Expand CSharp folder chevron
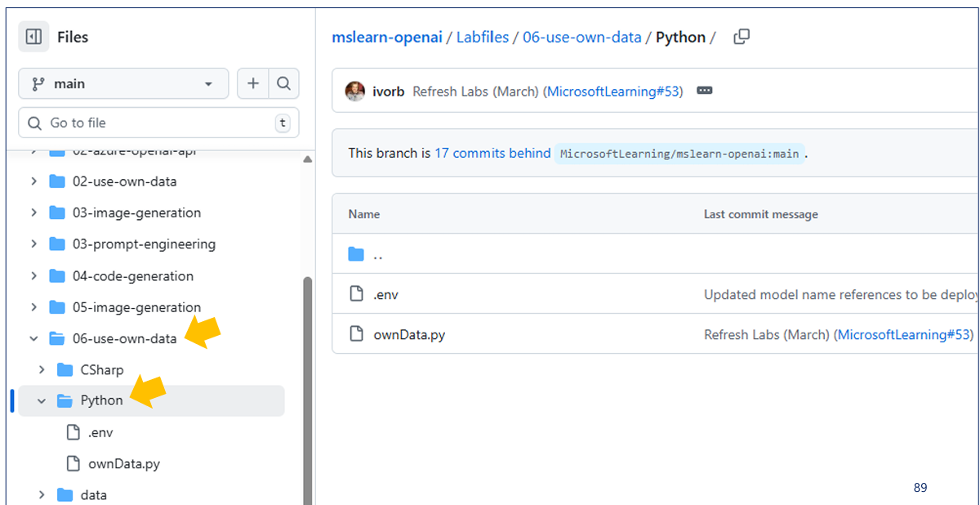This screenshot has width=980, height=505. point(42,370)
